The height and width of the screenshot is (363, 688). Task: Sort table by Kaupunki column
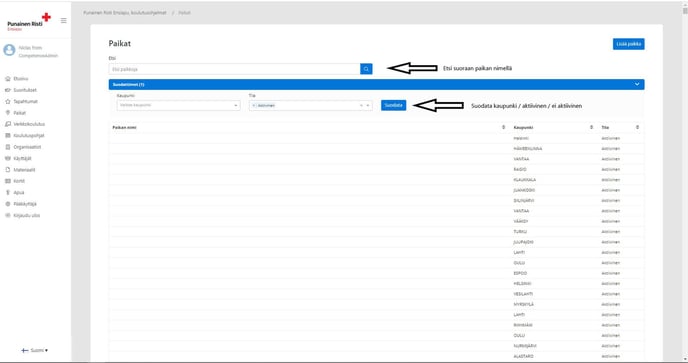[591, 127]
